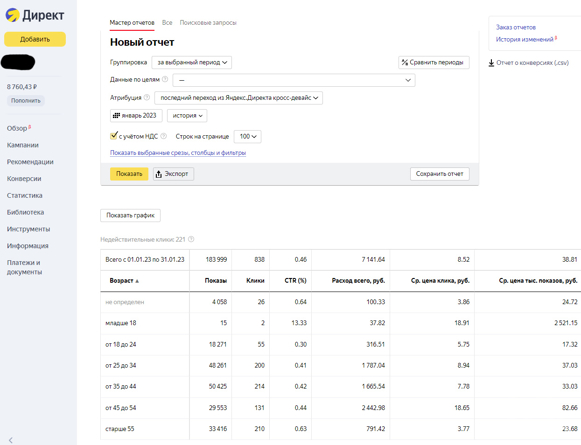Open the Строк на странице 100 dropdown
This screenshot has width=581, height=445.
(x=248, y=136)
